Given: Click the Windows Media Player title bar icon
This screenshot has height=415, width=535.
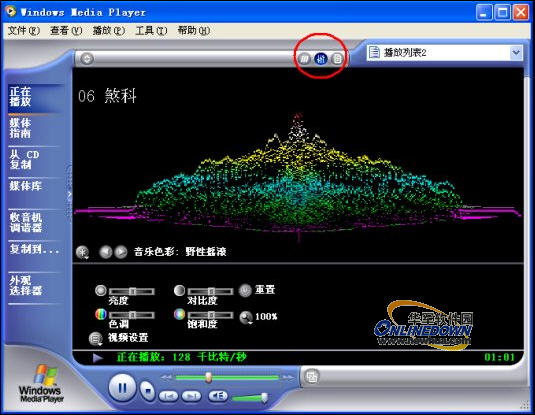Looking at the screenshot, I should (x=11, y=12).
